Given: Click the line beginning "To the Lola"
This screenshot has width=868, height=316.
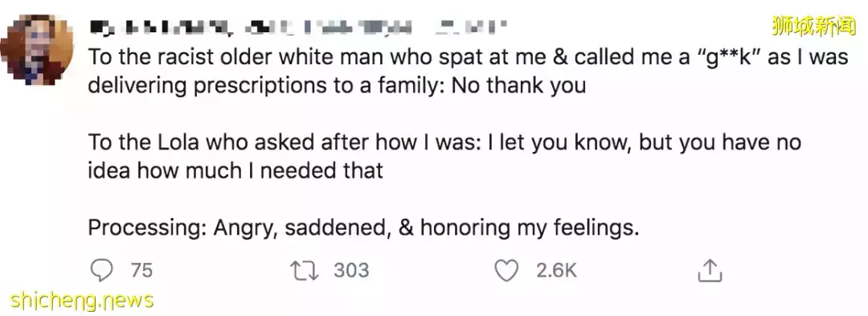Looking at the screenshot, I should point(444,143).
